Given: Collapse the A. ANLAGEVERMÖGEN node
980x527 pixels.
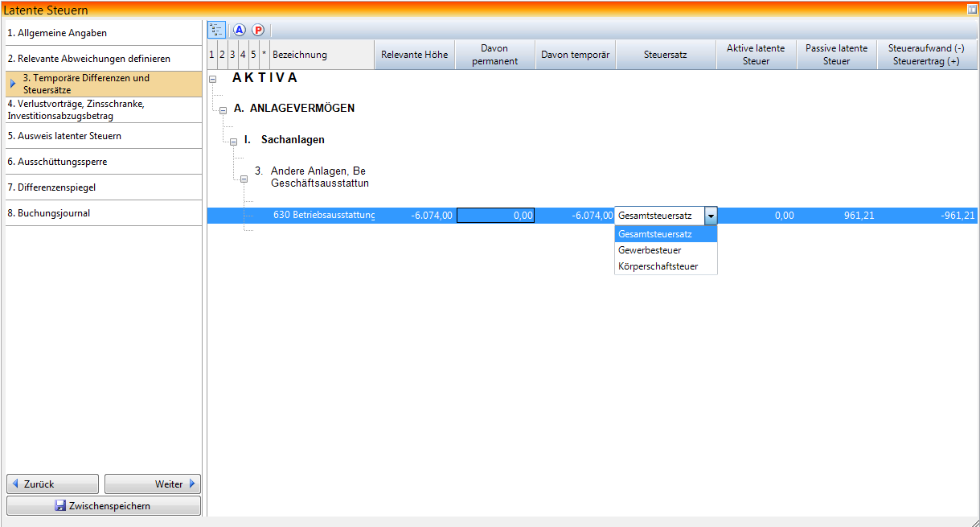Looking at the screenshot, I should pyautogui.click(x=223, y=110).
